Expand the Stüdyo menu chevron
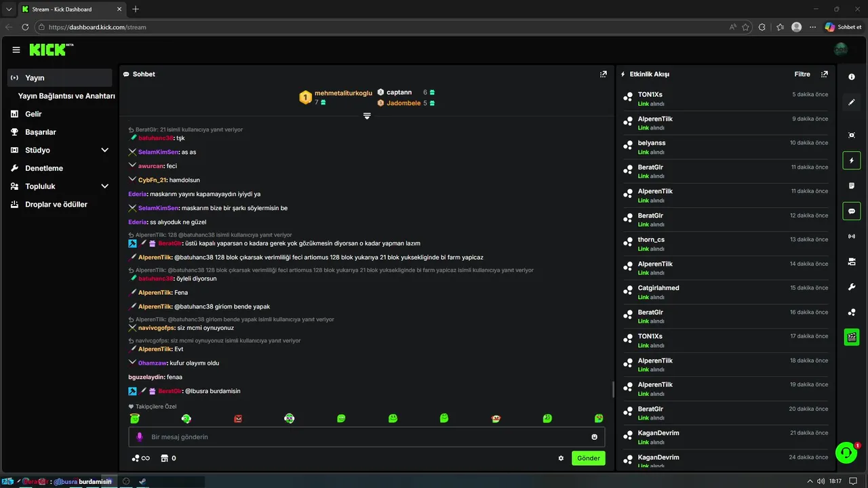 tap(104, 150)
